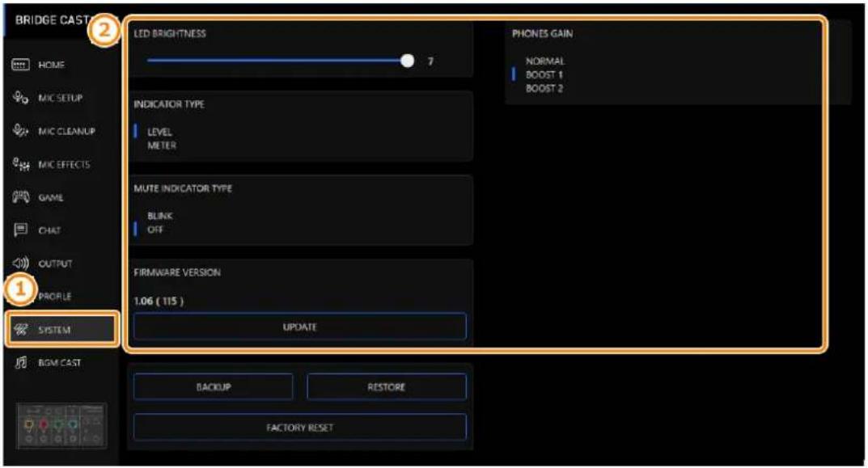The width and height of the screenshot is (868, 468).
Task: Click the FACTORY RESET button
Action: click(299, 428)
